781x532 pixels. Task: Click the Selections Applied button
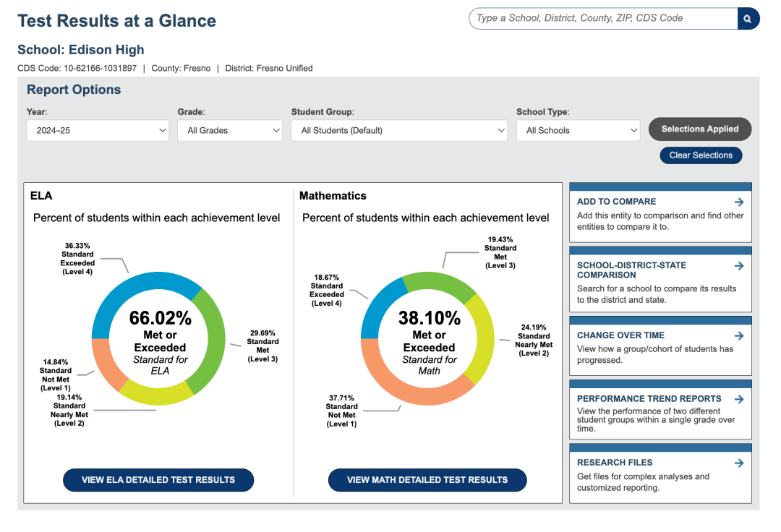click(x=700, y=129)
